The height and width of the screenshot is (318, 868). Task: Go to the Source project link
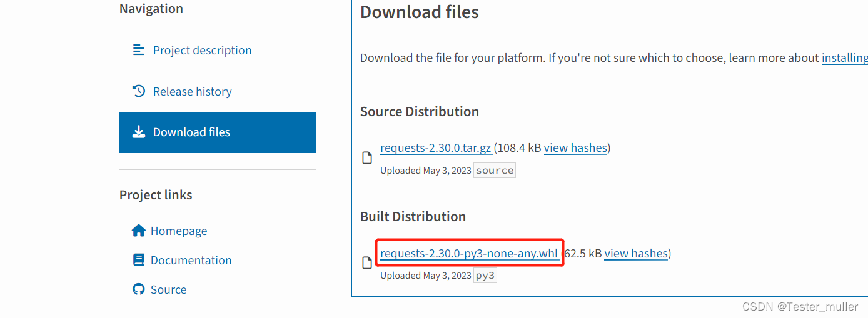tap(168, 290)
